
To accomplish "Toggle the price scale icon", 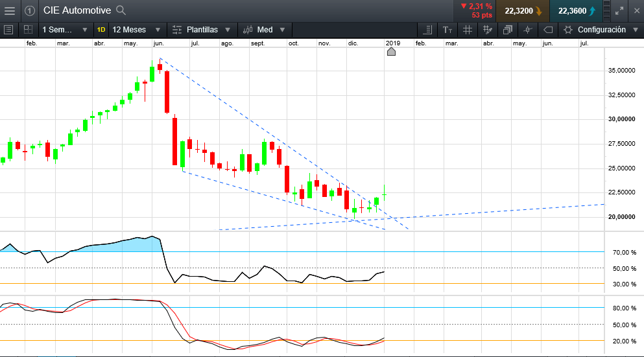I will tap(427, 30).
